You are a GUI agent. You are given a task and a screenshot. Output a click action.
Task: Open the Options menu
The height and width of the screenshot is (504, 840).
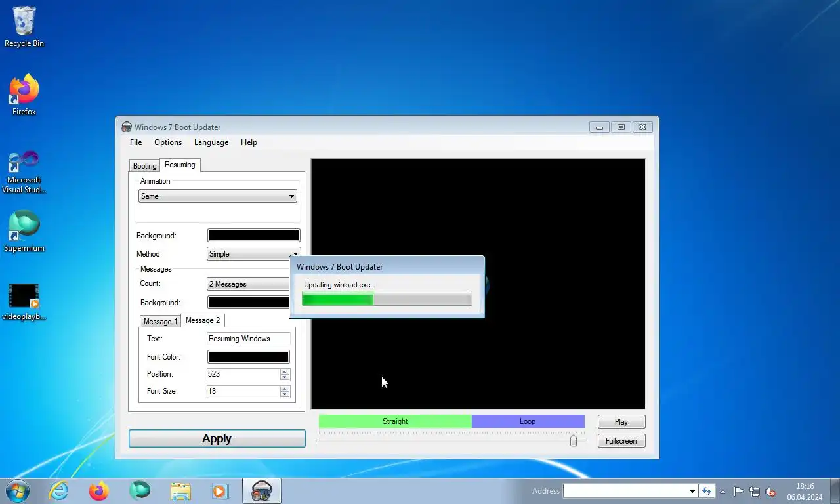click(168, 142)
